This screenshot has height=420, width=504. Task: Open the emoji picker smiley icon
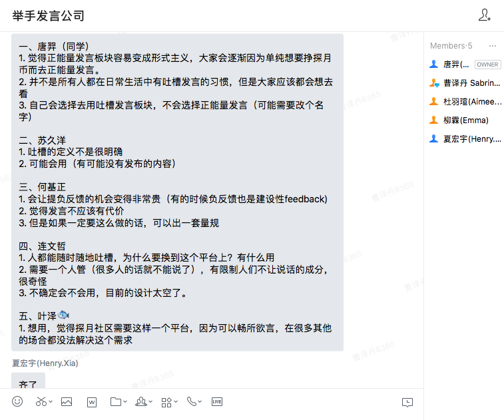[17, 401]
